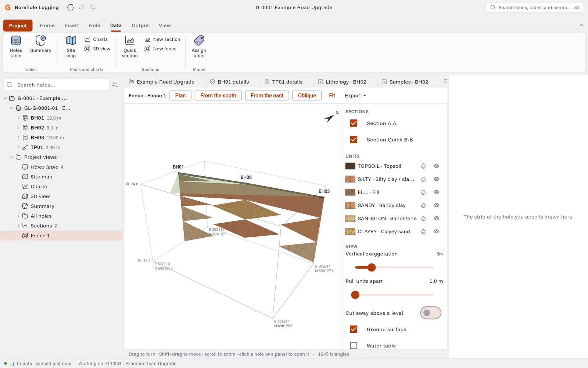Open Charts in the ribbon

click(96, 39)
